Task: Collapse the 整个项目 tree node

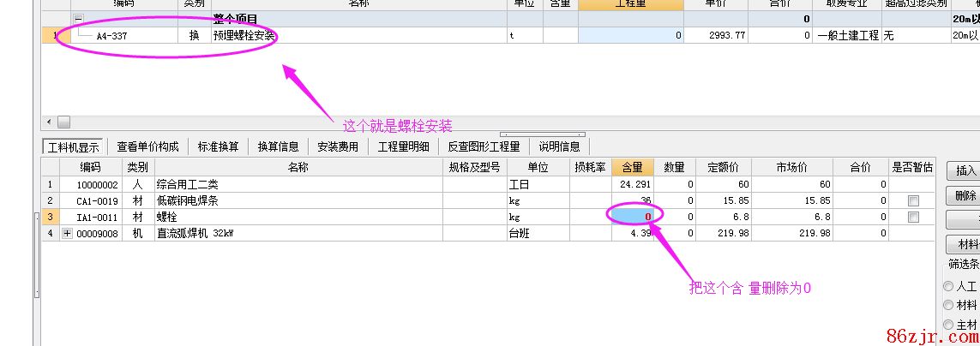Action: (x=78, y=19)
